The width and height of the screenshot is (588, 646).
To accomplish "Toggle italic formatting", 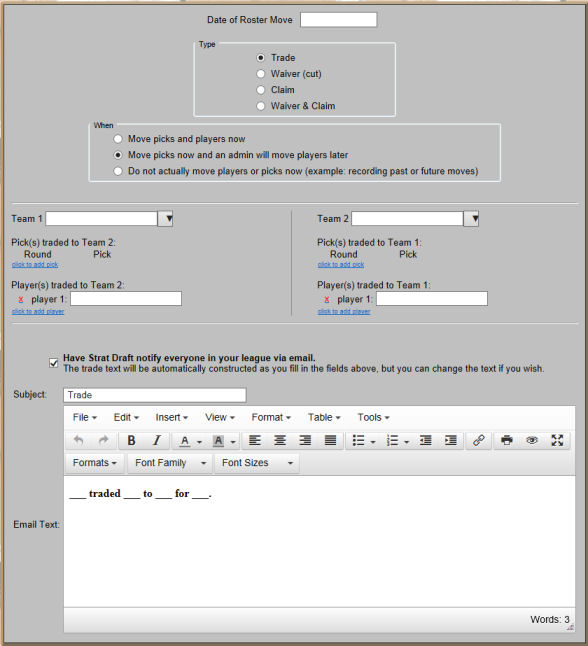I will point(157,440).
